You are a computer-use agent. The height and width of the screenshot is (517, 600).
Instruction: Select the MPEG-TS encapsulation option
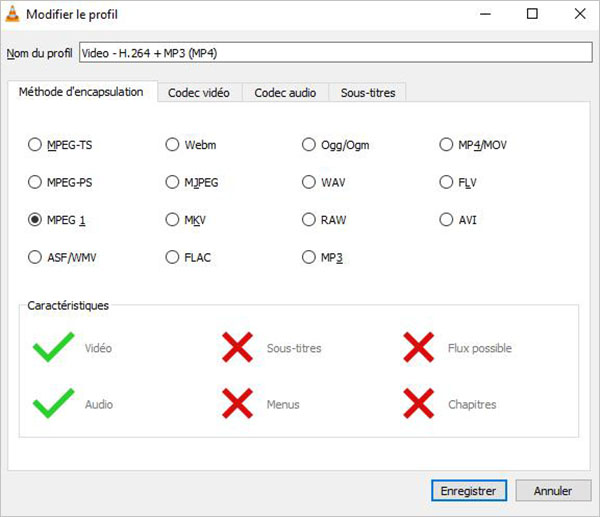pos(36,145)
